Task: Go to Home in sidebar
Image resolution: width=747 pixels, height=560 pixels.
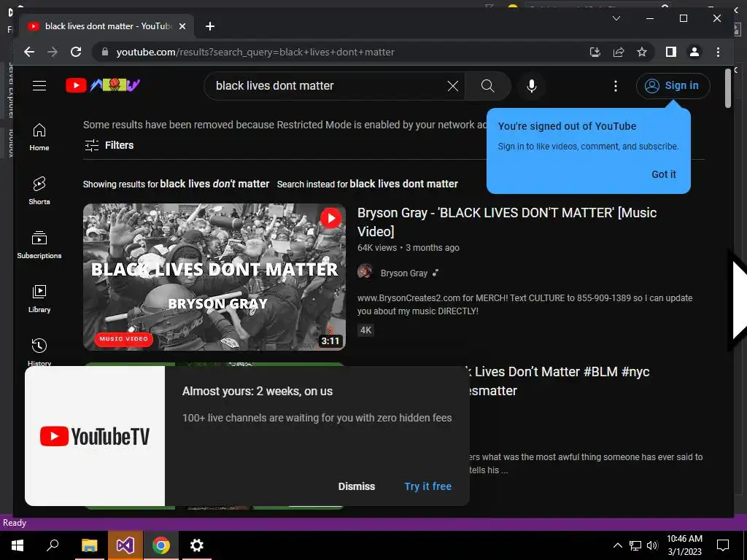Action: coord(39,137)
